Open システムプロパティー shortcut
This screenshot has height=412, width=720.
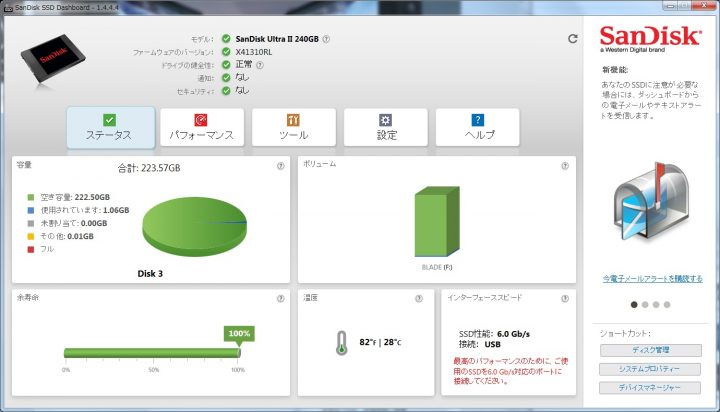coord(650,369)
